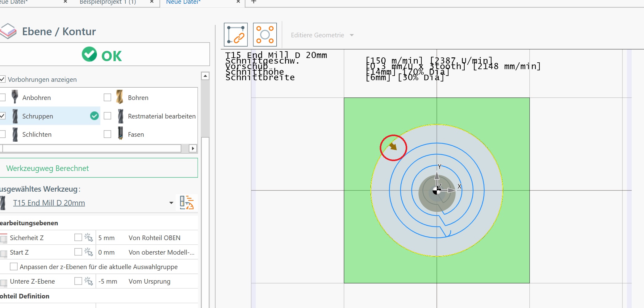Screen dimensions: 644x308
Task: Click the tool icon beside T15 End Mill
Action: click(3, 203)
